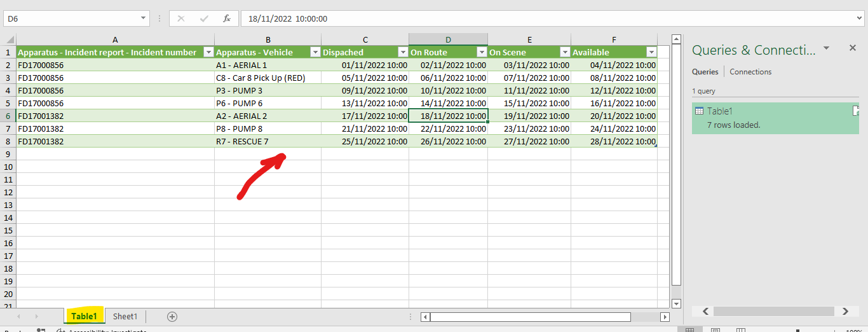This screenshot has height=332, width=868.
Task: Open filter dropdown for Apparatus - Vehicle column
Action: click(x=315, y=52)
